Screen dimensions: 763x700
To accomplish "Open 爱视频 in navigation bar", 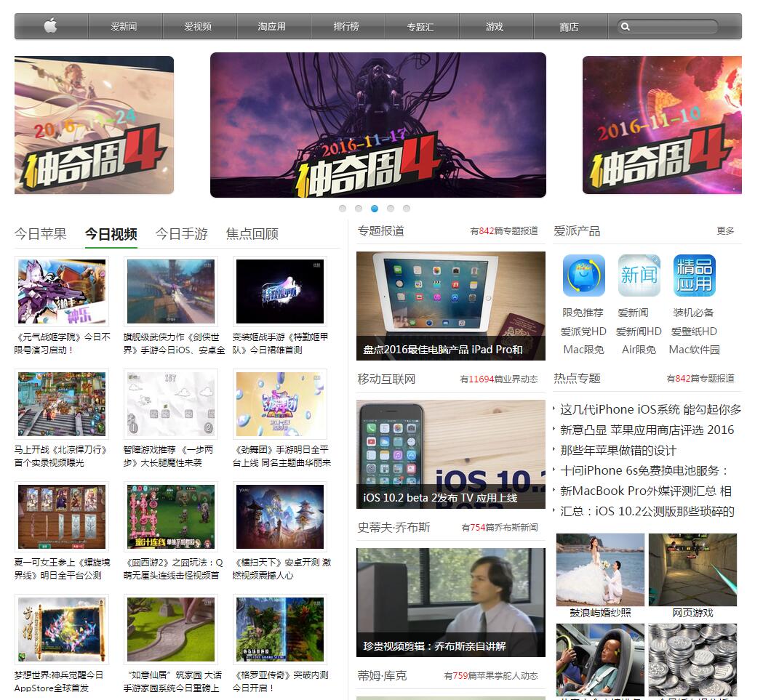I will pyautogui.click(x=198, y=27).
